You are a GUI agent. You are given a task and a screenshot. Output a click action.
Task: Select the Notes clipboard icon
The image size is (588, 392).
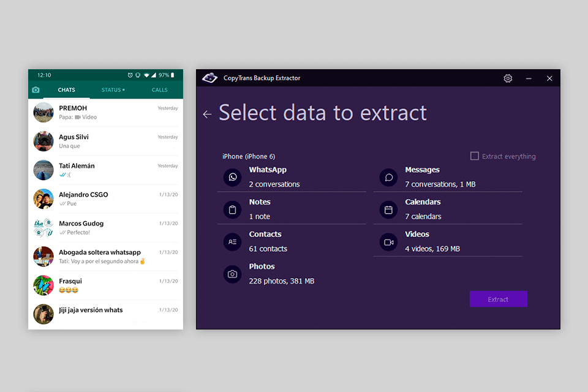233,209
